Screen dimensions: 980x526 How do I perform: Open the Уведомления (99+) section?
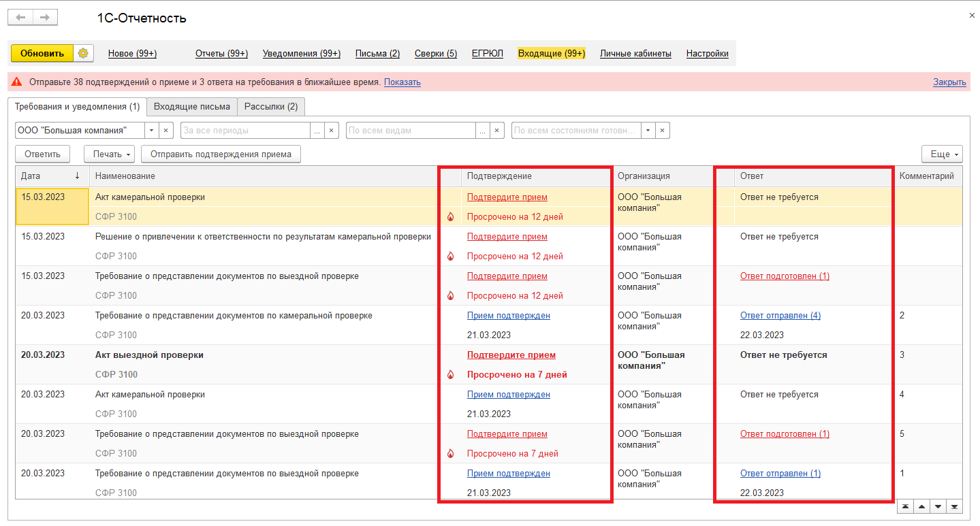302,53
